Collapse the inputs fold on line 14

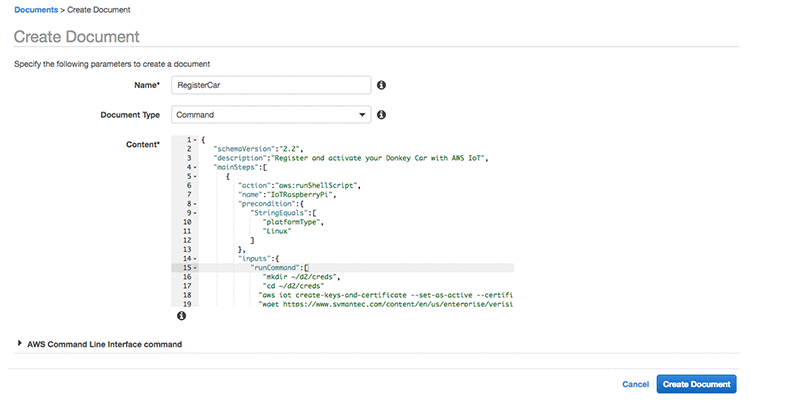(195, 259)
